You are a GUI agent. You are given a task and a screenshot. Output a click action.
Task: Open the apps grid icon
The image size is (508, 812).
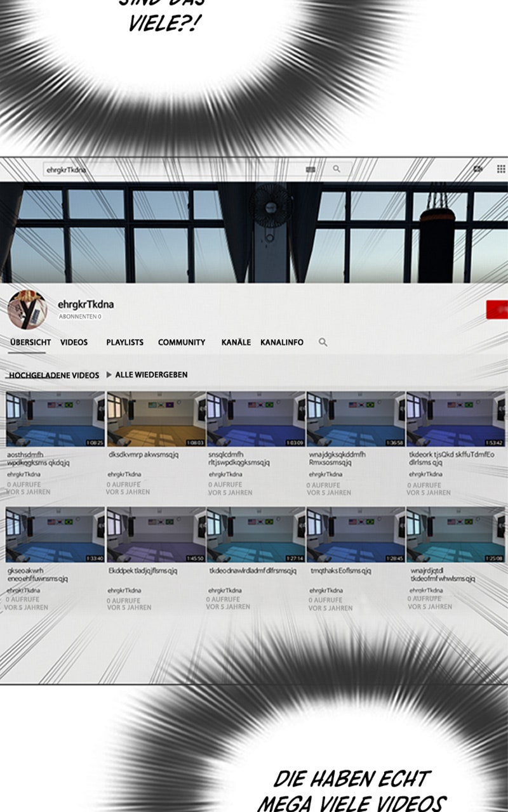tap(501, 169)
